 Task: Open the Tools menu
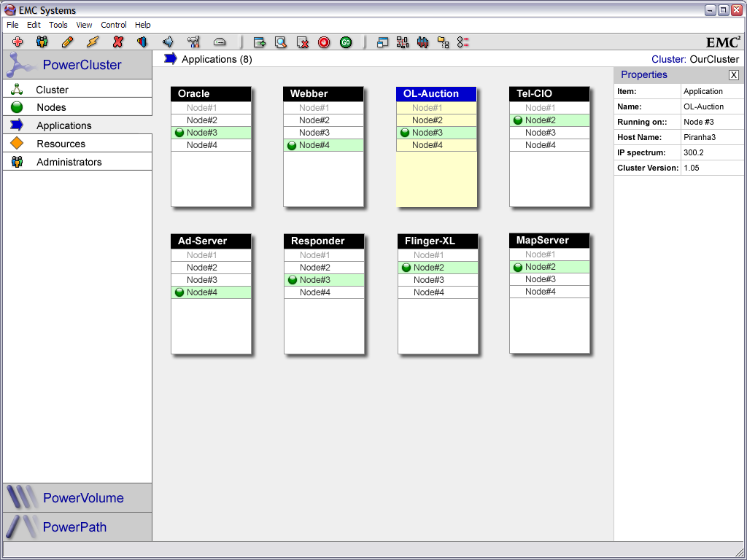pyautogui.click(x=58, y=25)
